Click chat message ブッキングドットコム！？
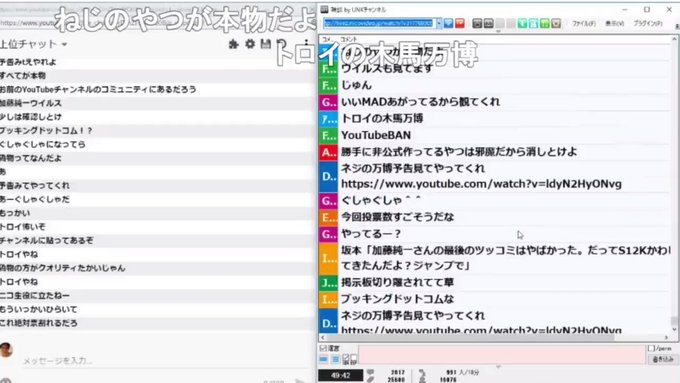The height and width of the screenshot is (383, 680). click(46, 131)
